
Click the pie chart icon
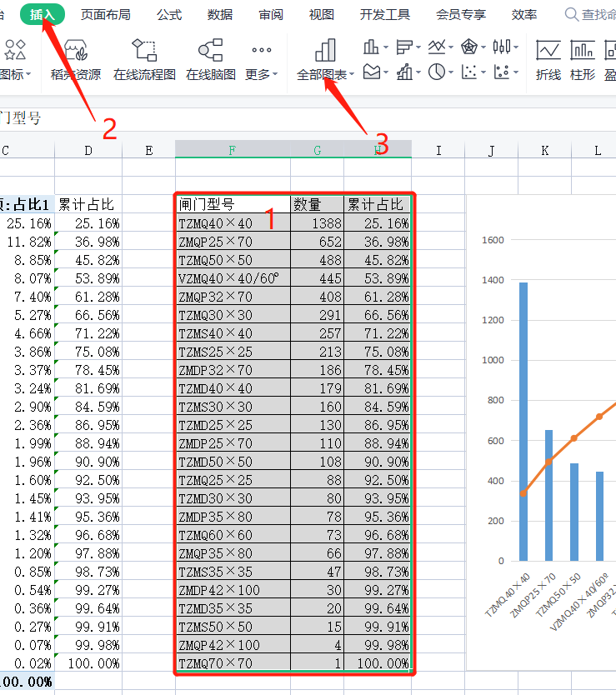click(437, 72)
